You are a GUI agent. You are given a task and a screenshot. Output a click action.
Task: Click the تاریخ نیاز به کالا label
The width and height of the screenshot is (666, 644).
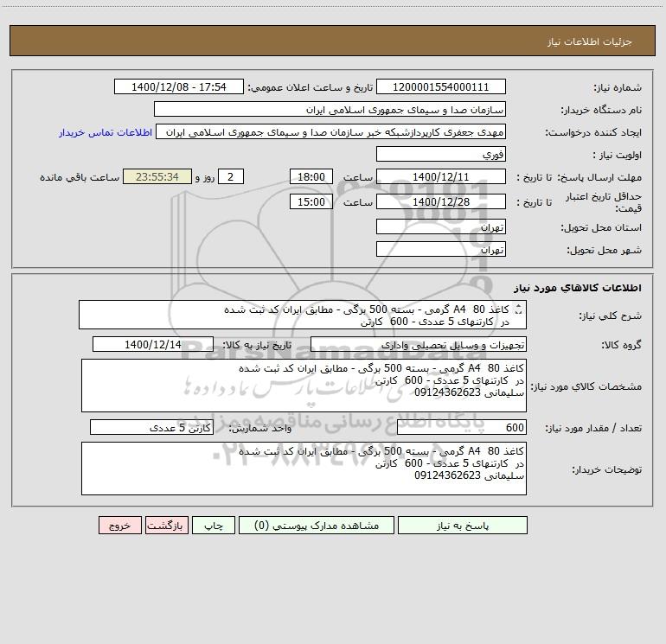257,345
